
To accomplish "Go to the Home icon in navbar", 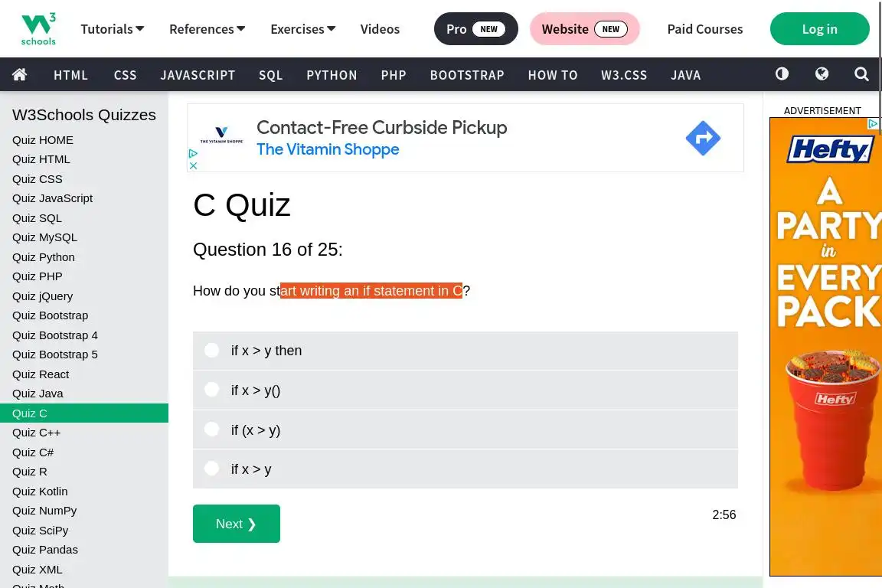I will (x=20, y=74).
